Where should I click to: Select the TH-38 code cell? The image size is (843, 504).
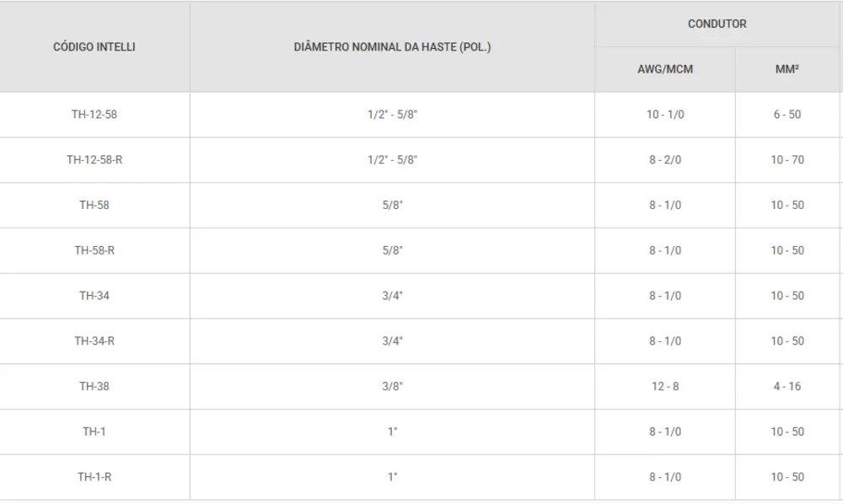[x=94, y=387]
